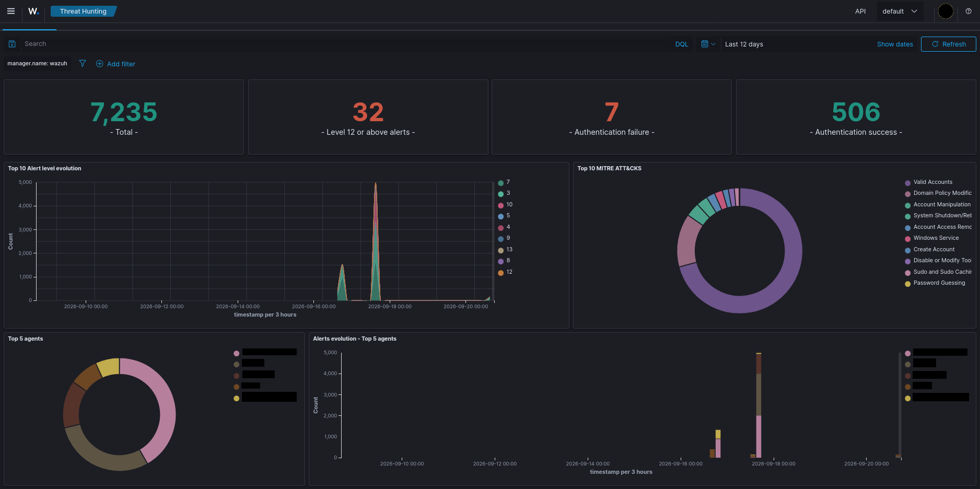
Task: Click the Wazuh W logo
Action: point(33,11)
